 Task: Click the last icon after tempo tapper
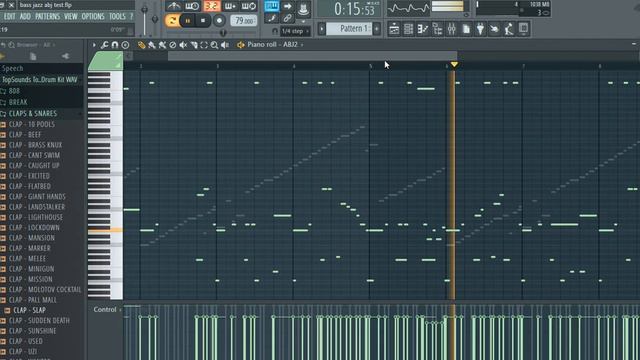pos(523,29)
